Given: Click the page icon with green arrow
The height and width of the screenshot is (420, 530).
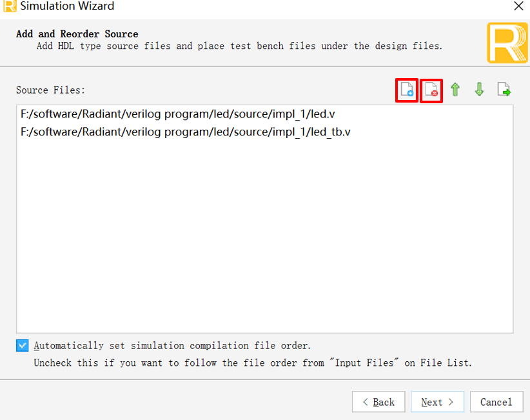Looking at the screenshot, I should click(x=504, y=90).
